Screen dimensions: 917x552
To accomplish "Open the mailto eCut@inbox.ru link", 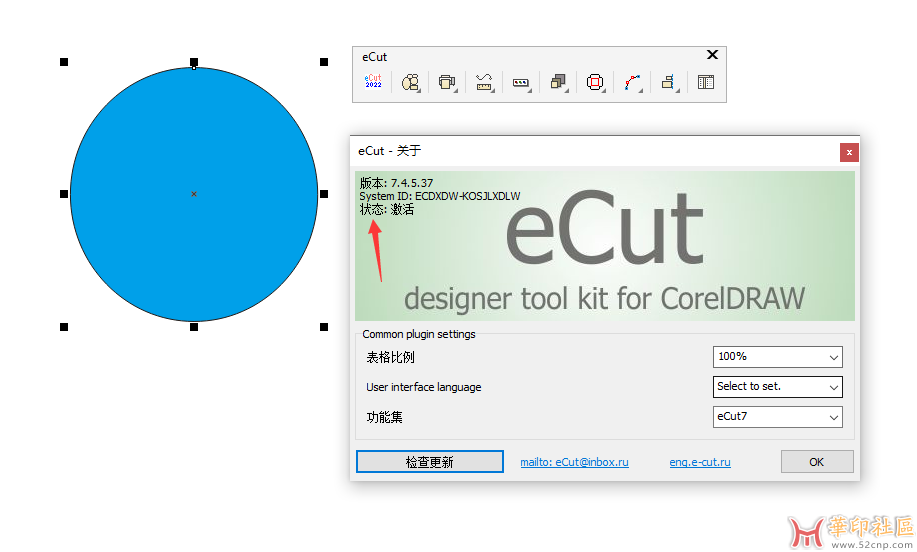I will pos(574,462).
